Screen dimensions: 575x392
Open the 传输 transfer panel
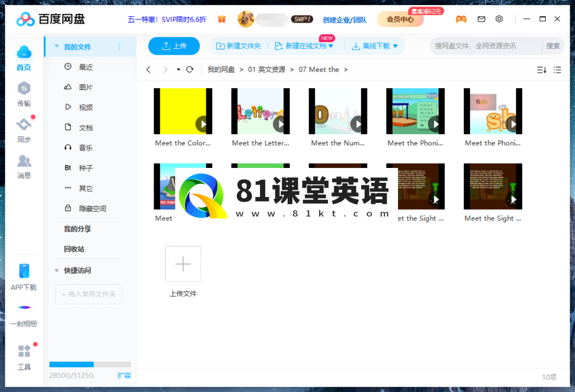pos(24,94)
